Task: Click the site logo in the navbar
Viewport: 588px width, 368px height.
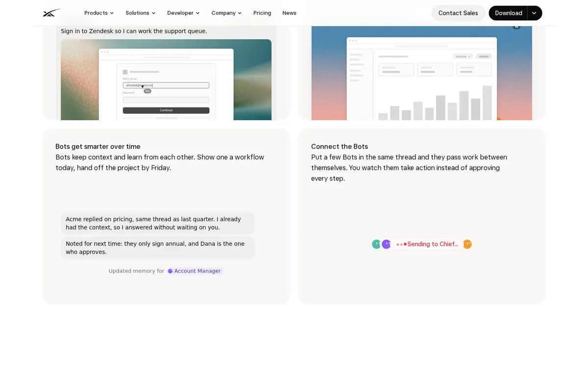Action: (51, 13)
